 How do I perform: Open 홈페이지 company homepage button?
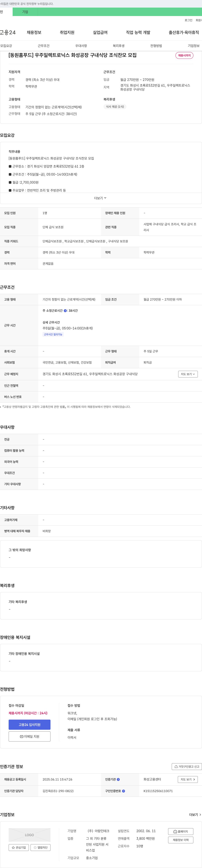coord(181,831)
